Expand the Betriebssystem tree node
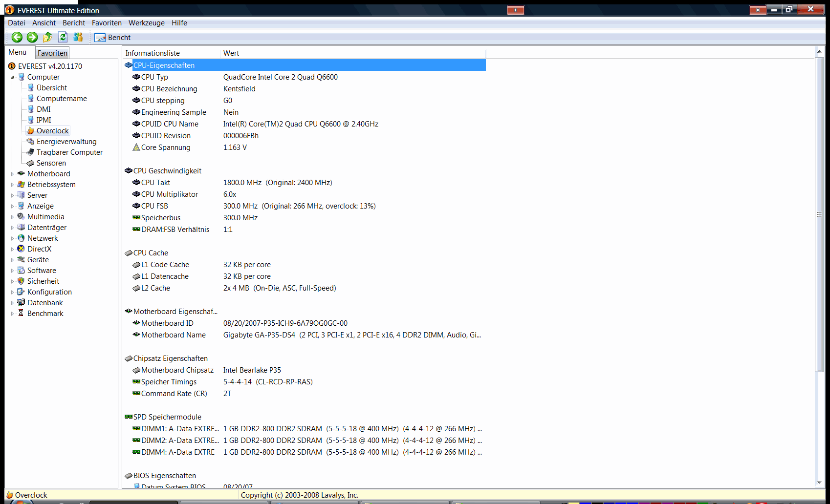This screenshot has width=830, height=504. click(12, 185)
